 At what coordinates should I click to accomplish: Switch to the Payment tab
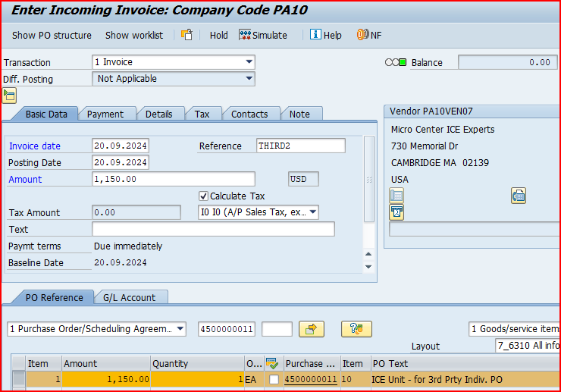click(x=105, y=114)
